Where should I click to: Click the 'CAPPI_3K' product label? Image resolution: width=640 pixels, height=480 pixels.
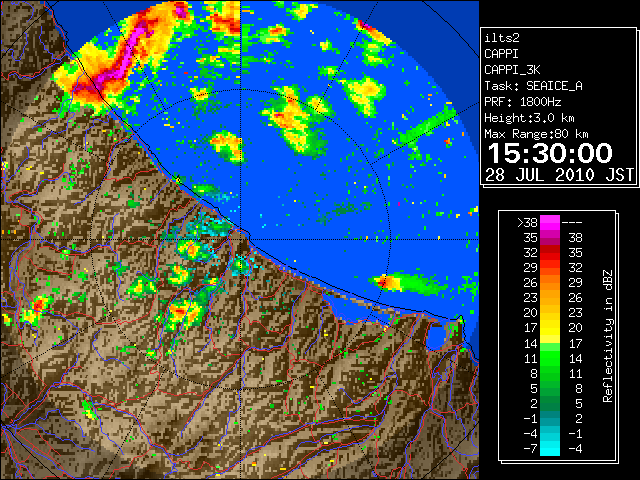click(512, 70)
